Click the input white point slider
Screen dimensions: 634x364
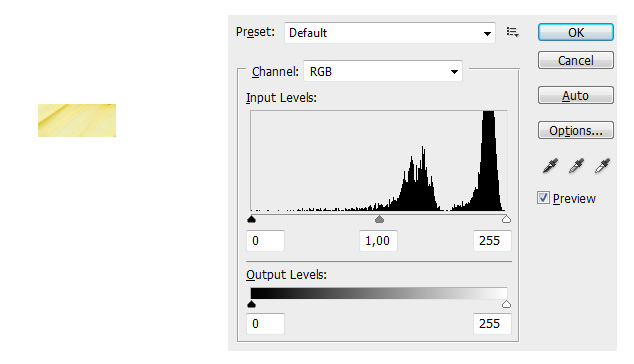pos(506,219)
